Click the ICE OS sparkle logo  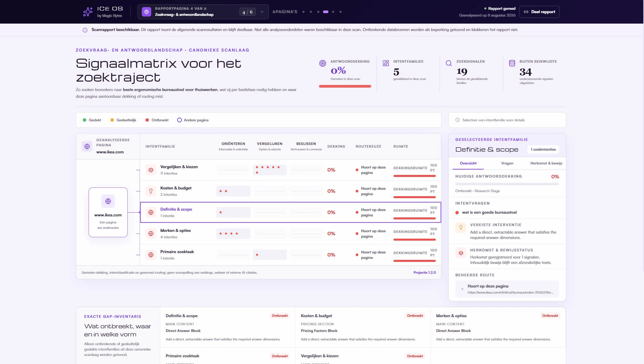(88, 12)
